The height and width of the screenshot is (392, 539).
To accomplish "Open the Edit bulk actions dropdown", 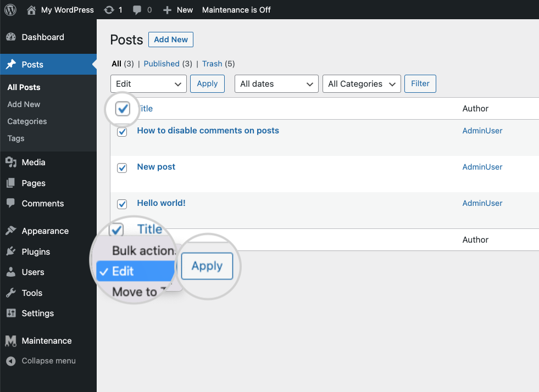I will (148, 84).
